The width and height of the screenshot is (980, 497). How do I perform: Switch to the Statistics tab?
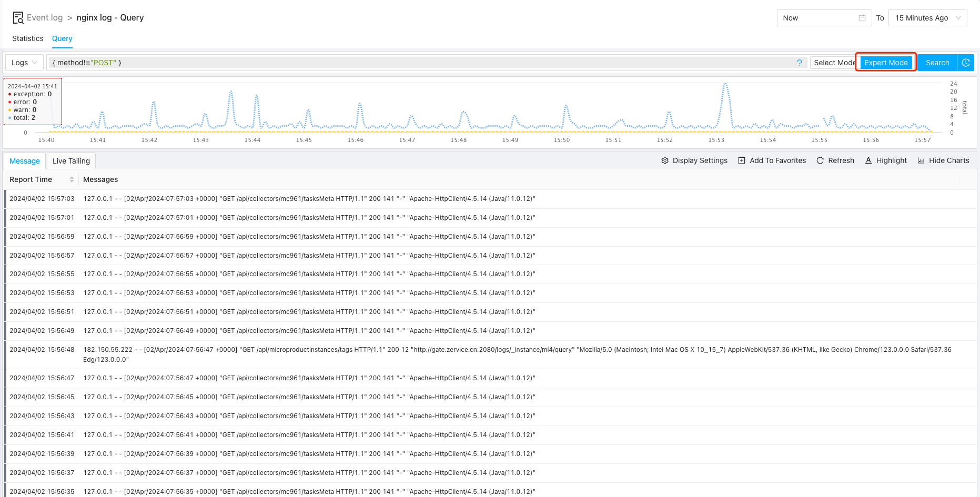pyautogui.click(x=28, y=38)
